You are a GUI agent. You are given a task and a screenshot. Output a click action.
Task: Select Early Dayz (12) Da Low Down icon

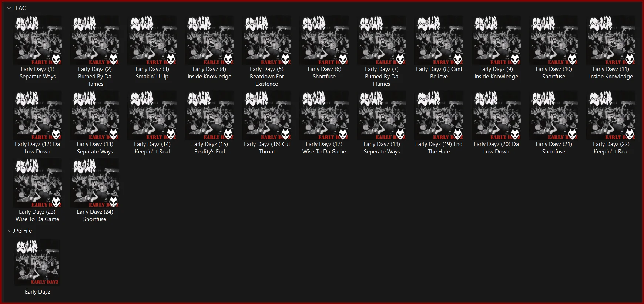pyautogui.click(x=37, y=115)
